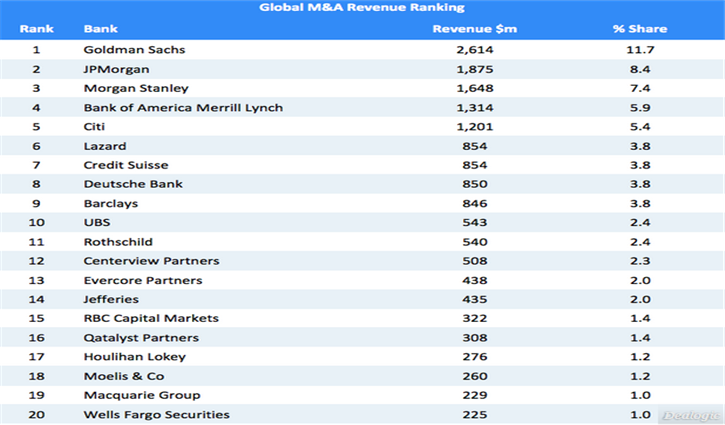The width and height of the screenshot is (725, 425).
Task: Click Lazard's revenue value 854
Action: pos(475,146)
